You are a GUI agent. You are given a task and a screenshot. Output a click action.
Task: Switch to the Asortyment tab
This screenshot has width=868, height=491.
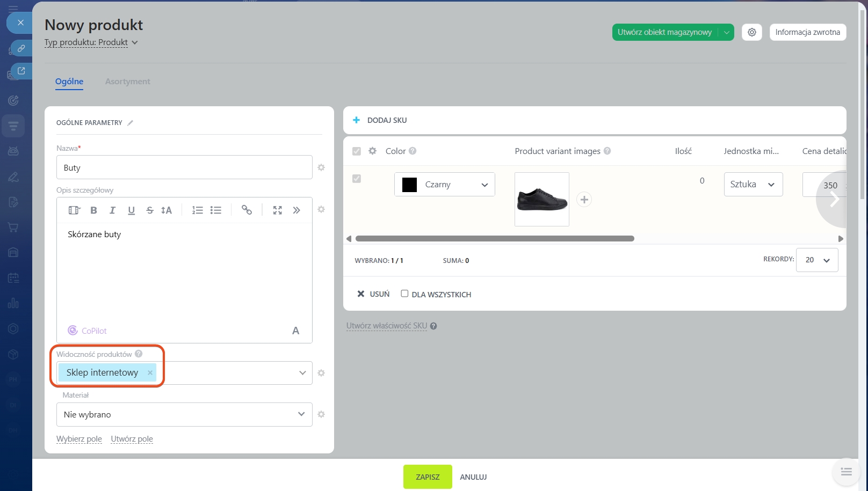pos(127,82)
